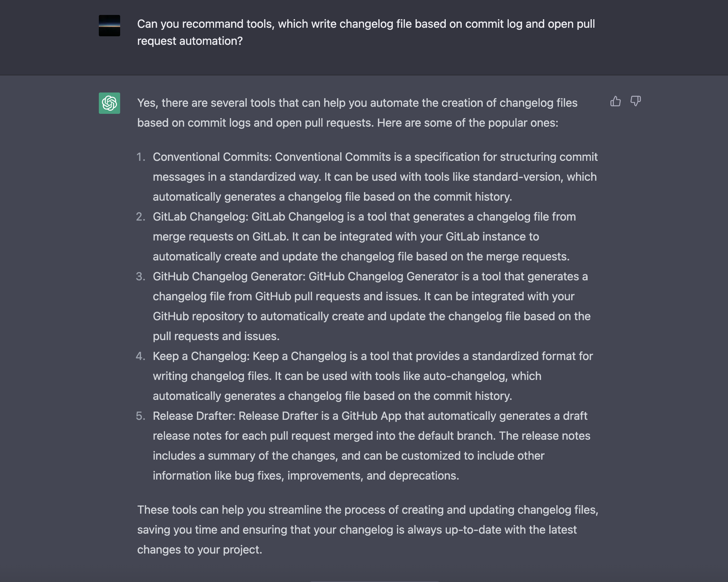Select the 'GitHub Changelog Generator:' list heading

[x=229, y=276]
